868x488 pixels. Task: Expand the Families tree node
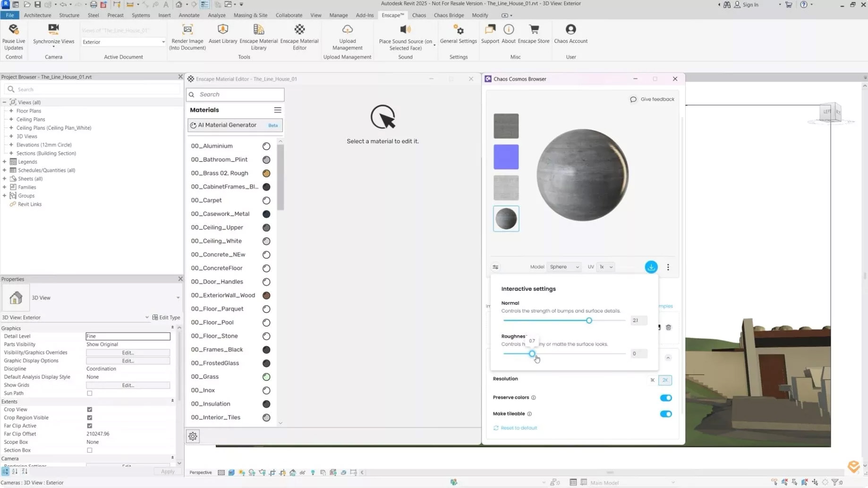pyautogui.click(x=4, y=187)
